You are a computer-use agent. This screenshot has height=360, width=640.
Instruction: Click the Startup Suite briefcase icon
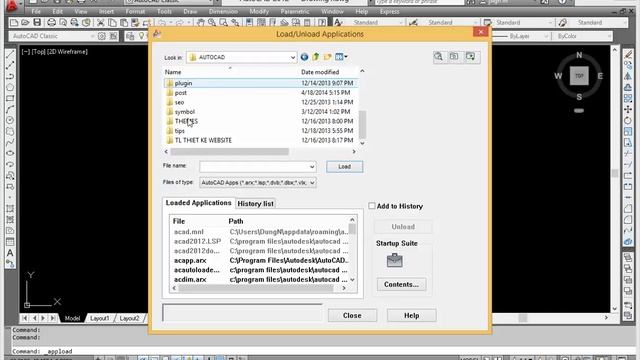394,260
